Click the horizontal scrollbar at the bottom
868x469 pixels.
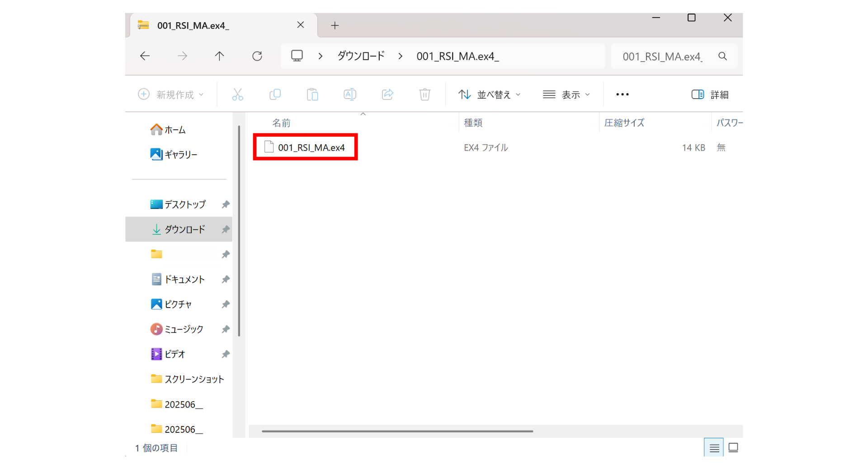(397, 431)
